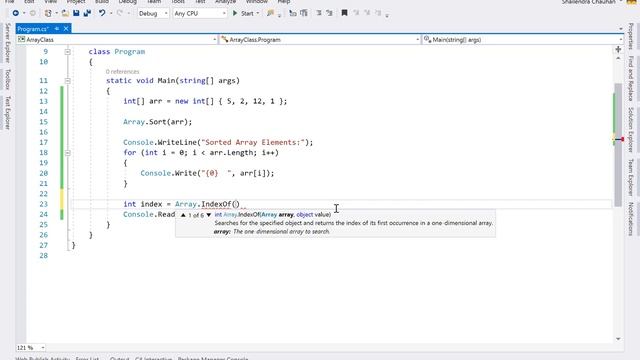
Task: Open the Toolbox side tab
Action: (x=7, y=79)
